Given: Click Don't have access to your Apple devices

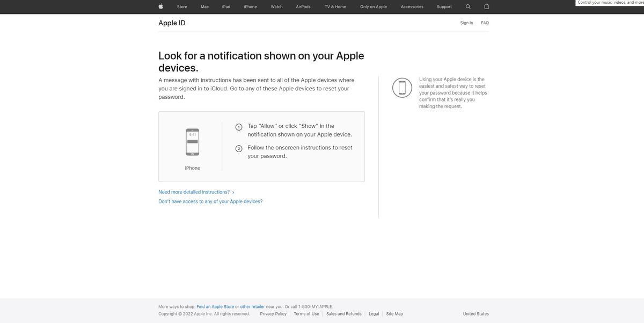Looking at the screenshot, I should pyautogui.click(x=210, y=201).
